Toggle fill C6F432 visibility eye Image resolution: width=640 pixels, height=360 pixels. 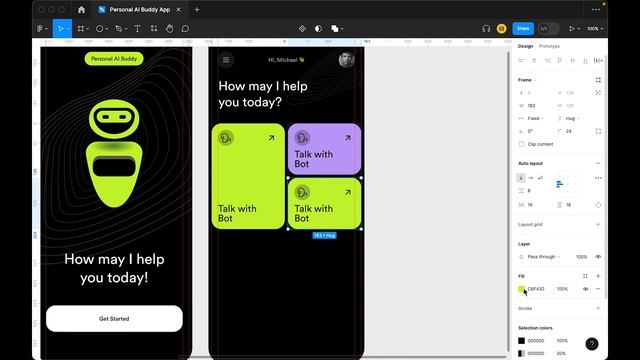click(585, 289)
